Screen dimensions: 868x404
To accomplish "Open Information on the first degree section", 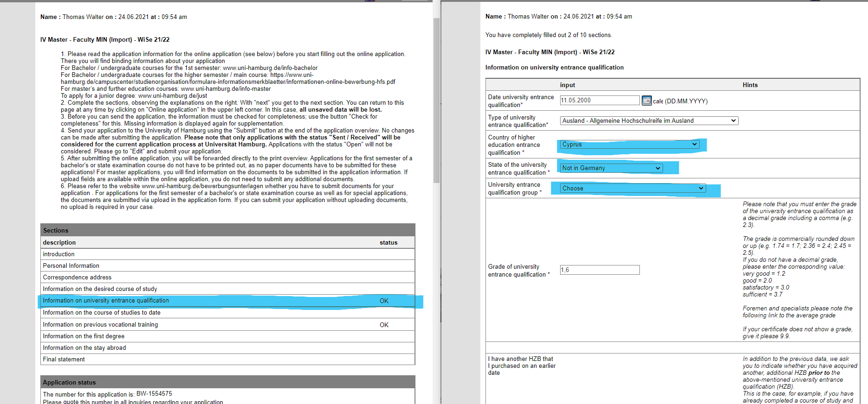I will click(83, 336).
